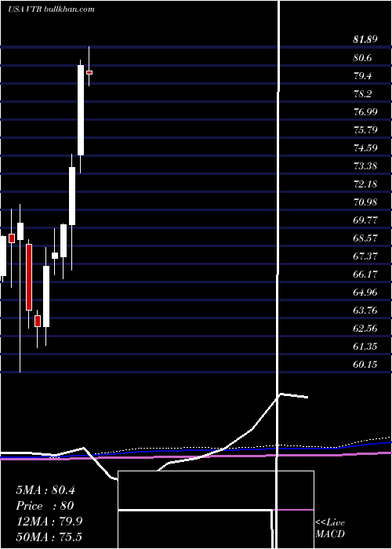
Task: Click the 64.96 price axis label
Action: pos(365,293)
